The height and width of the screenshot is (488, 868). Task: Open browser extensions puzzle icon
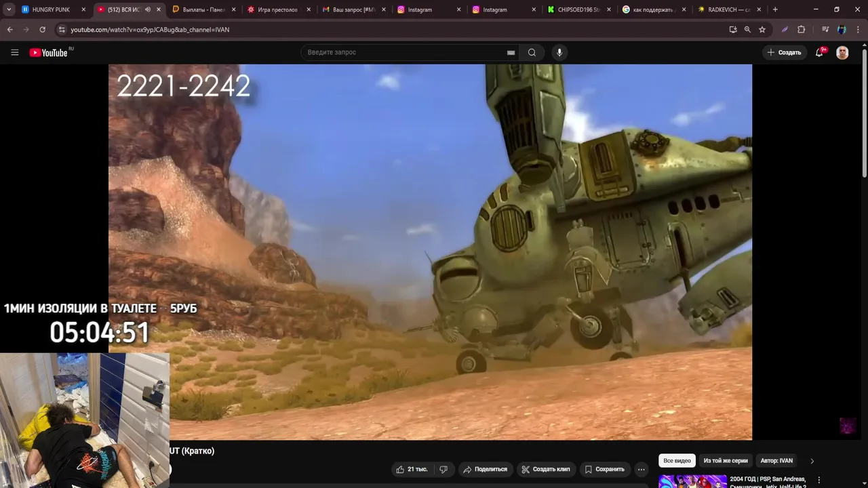click(801, 30)
